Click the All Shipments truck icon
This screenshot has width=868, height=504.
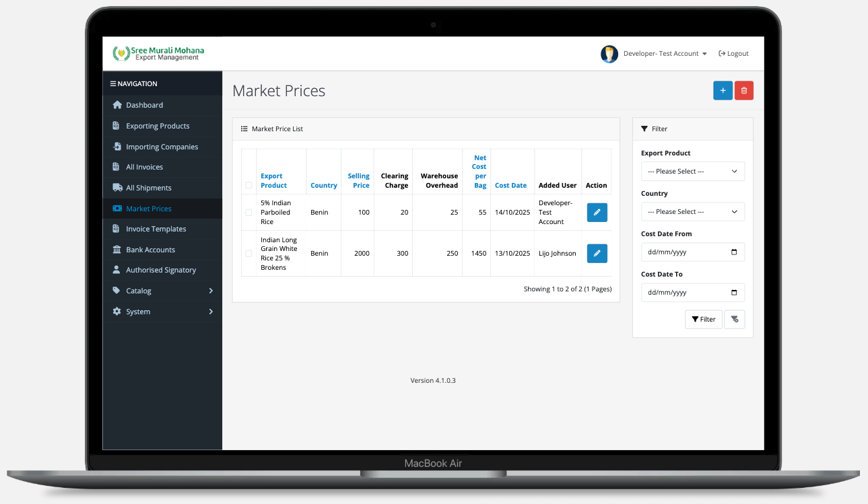point(117,187)
